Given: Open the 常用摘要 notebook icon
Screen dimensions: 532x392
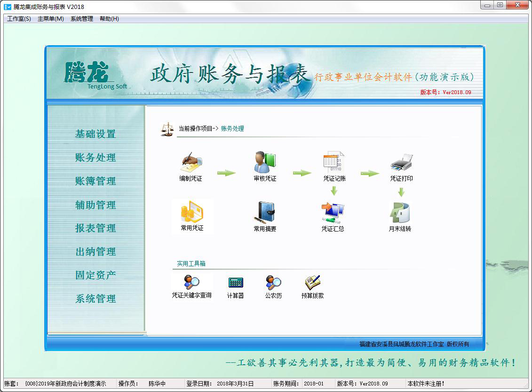Looking at the screenshot, I should (x=265, y=212).
